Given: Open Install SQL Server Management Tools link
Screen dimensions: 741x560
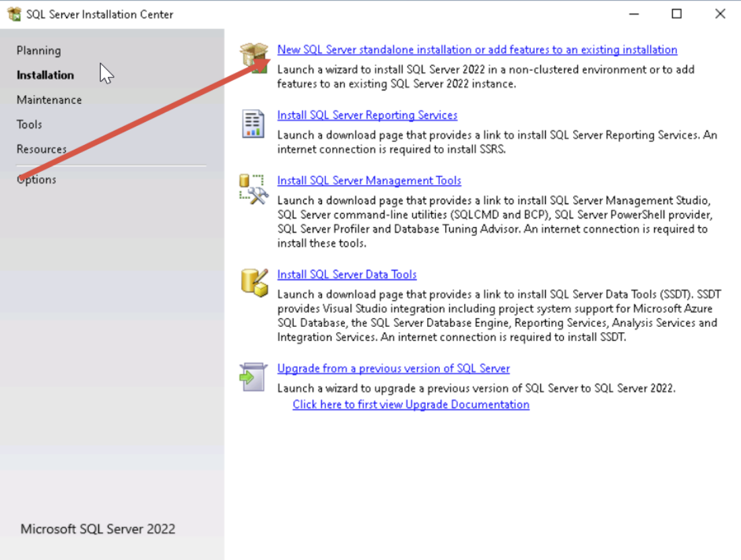Looking at the screenshot, I should [x=369, y=181].
